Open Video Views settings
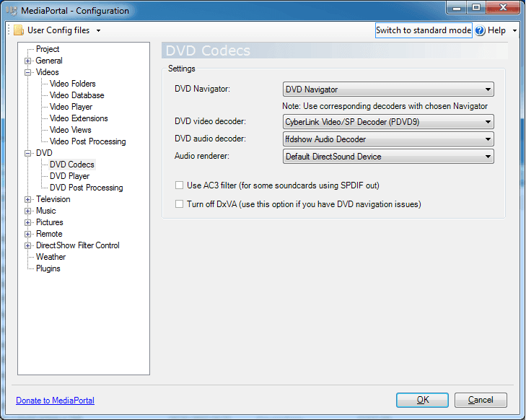The image size is (526, 420). (x=70, y=130)
